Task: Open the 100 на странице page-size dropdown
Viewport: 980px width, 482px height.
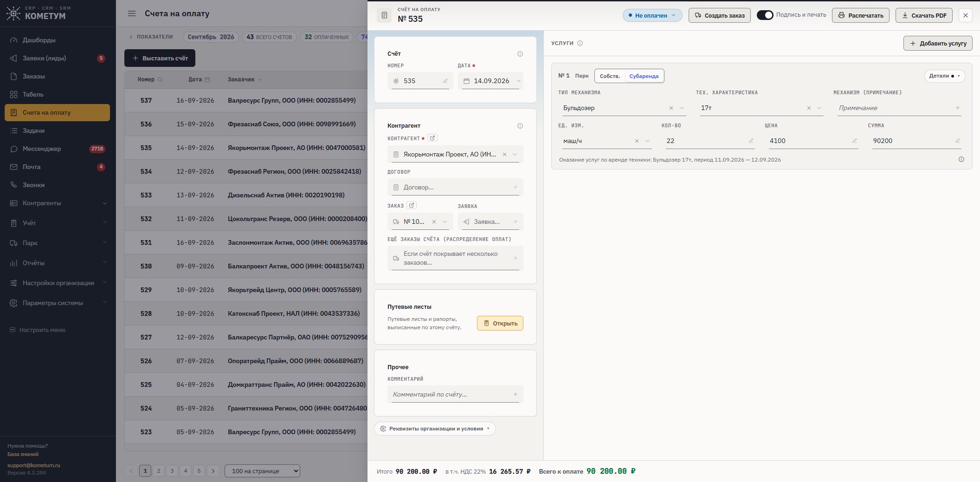Action: click(x=262, y=471)
